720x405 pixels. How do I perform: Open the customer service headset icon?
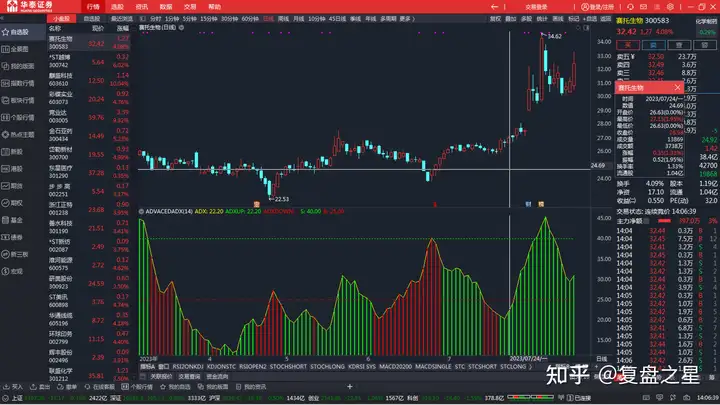click(x=630, y=7)
